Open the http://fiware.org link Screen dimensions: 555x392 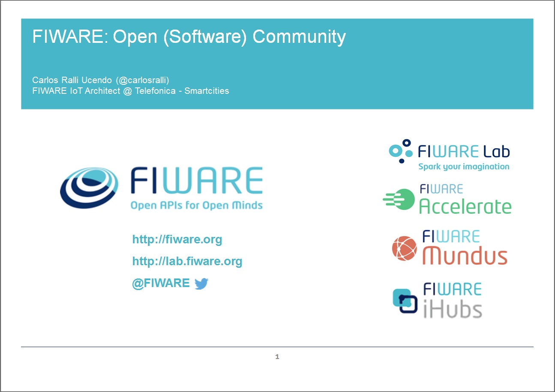(x=177, y=239)
